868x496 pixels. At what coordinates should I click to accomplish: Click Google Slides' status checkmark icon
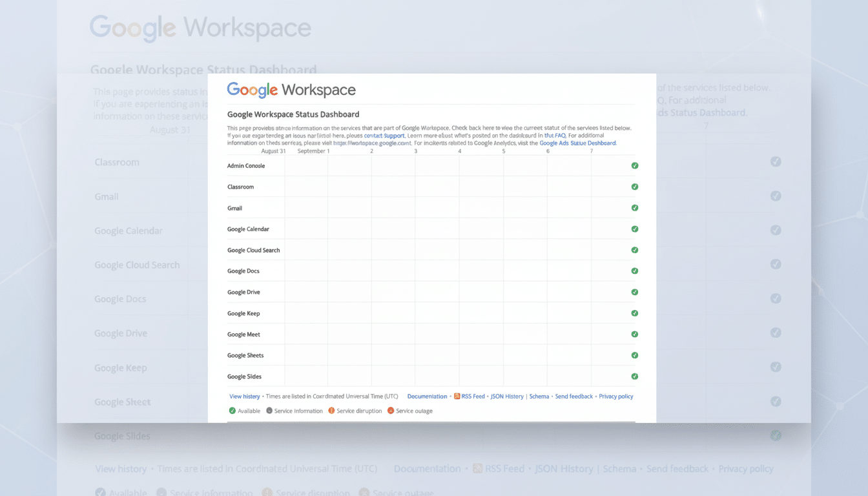(634, 376)
